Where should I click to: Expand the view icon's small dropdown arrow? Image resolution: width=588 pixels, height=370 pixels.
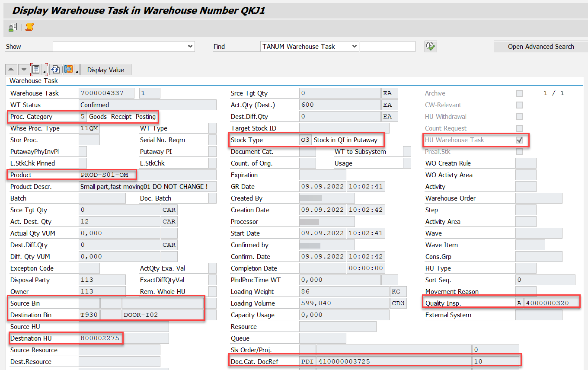[x=45, y=71]
